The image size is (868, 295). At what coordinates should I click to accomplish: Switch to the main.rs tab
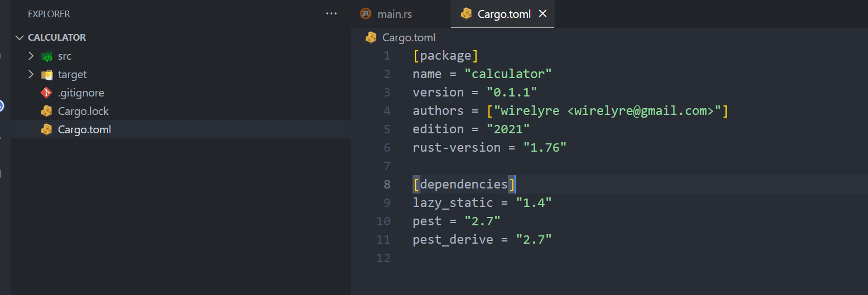[394, 14]
